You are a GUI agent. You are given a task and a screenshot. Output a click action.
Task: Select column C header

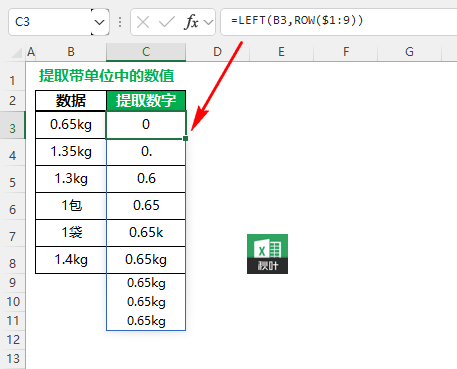(146, 52)
